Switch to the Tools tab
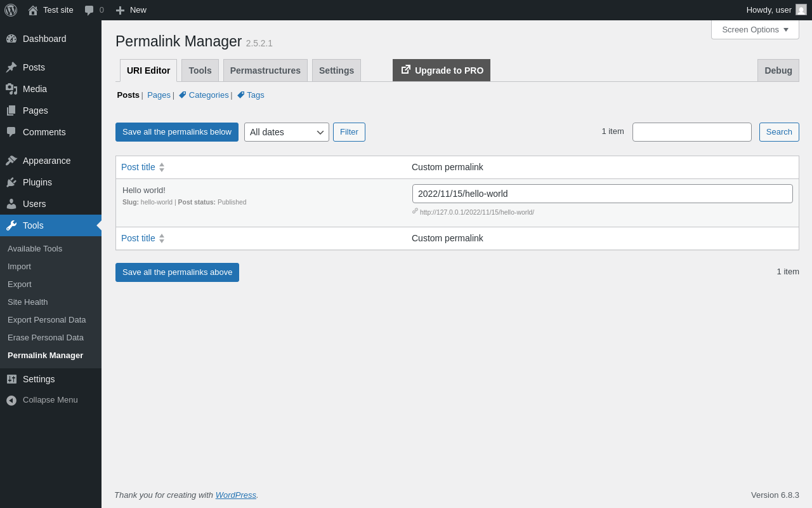This screenshot has height=508, width=812. coord(200,70)
